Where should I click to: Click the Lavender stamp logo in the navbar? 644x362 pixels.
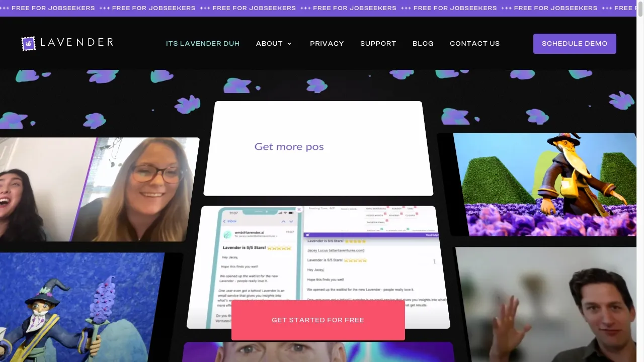[29, 43]
